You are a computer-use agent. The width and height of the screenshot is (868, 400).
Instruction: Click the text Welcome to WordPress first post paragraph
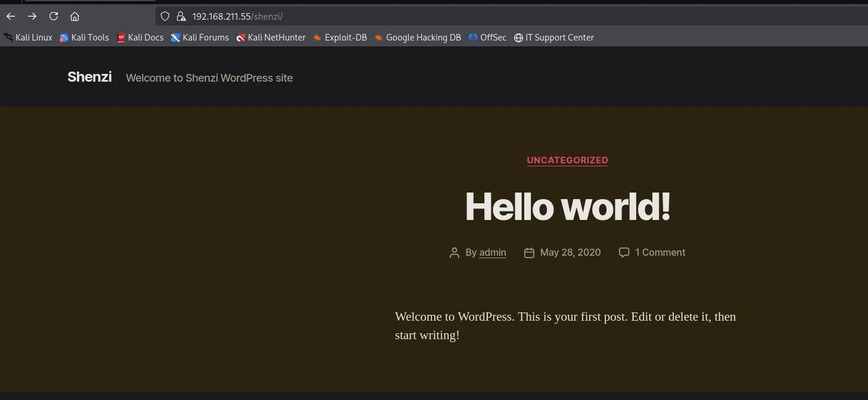coord(565,325)
